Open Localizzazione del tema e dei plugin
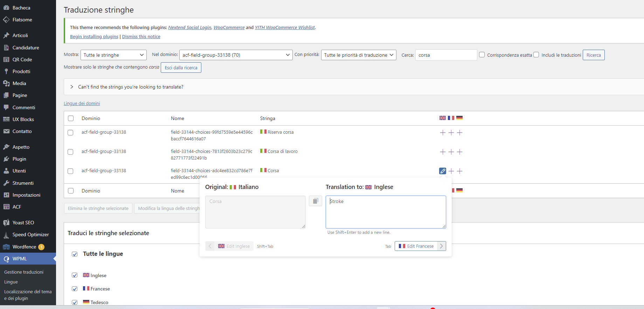Image resolution: width=644 pixels, height=309 pixels. 28,295
